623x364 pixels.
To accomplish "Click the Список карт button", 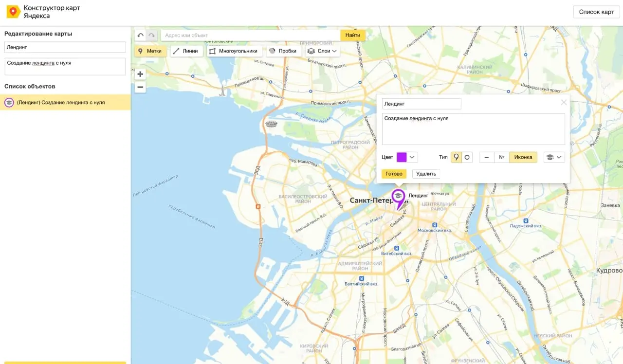I will tap(597, 12).
